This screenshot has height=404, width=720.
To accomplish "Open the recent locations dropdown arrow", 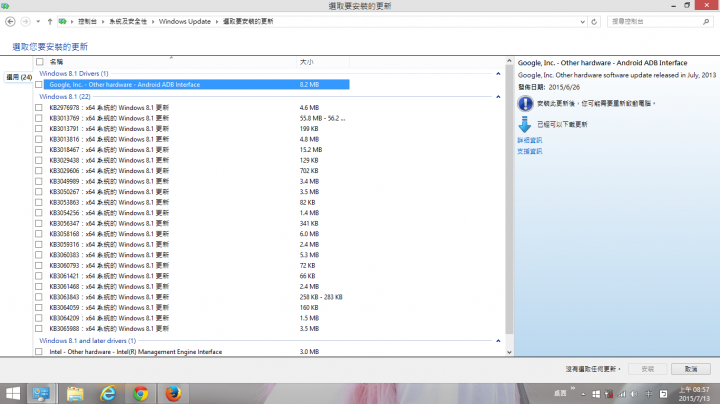I will 38,22.
